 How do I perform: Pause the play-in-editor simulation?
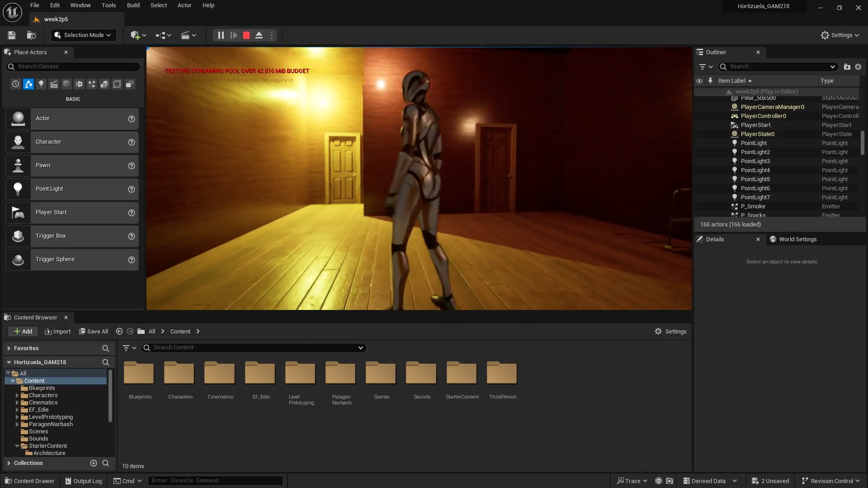pos(221,35)
